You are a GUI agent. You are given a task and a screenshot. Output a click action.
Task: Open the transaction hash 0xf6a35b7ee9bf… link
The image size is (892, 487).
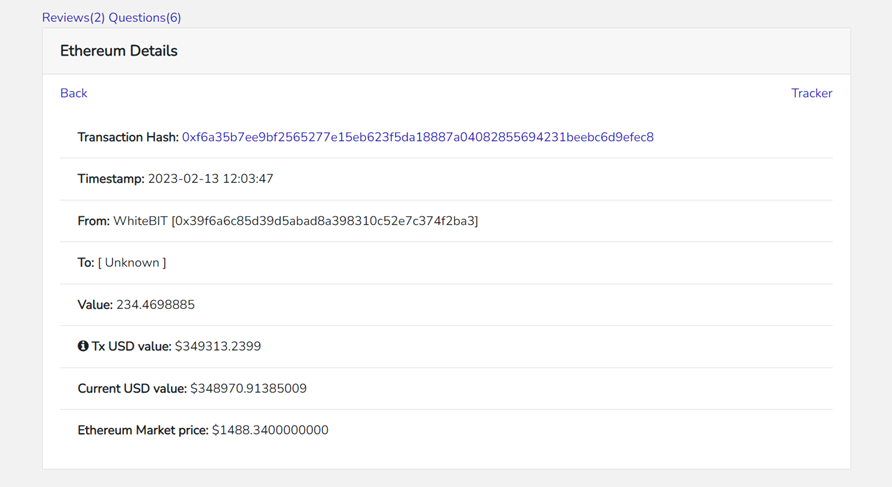(418, 137)
